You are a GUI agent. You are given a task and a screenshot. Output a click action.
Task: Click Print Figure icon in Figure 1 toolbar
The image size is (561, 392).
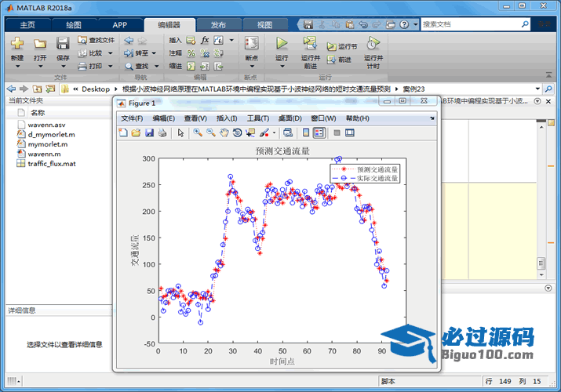pos(162,133)
